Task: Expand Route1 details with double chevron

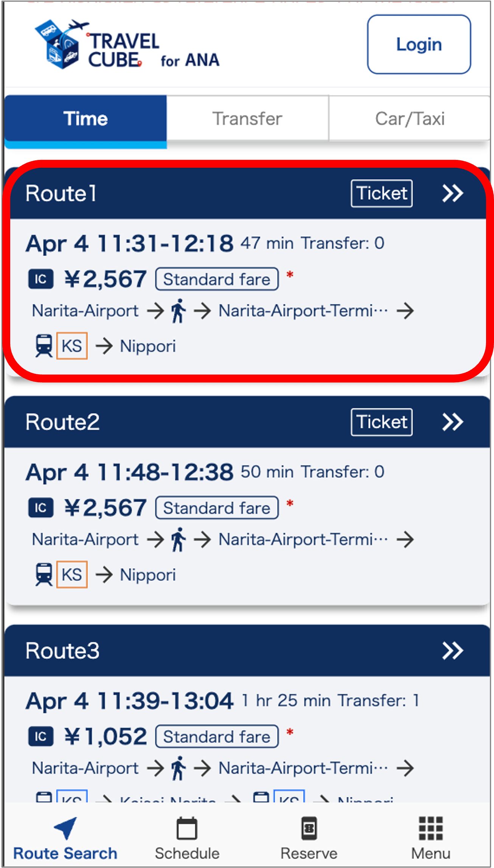Action: (452, 194)
